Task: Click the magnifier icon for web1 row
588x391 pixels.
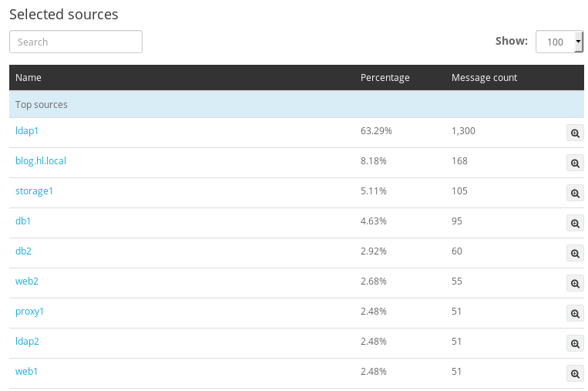Action: click(x=575, y=373)
